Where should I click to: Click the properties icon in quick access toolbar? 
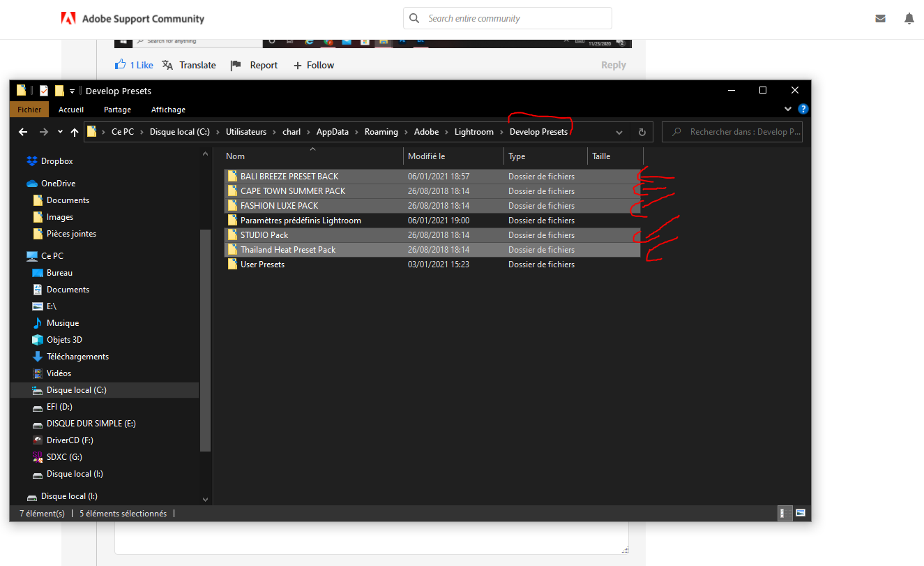[43, 90]
